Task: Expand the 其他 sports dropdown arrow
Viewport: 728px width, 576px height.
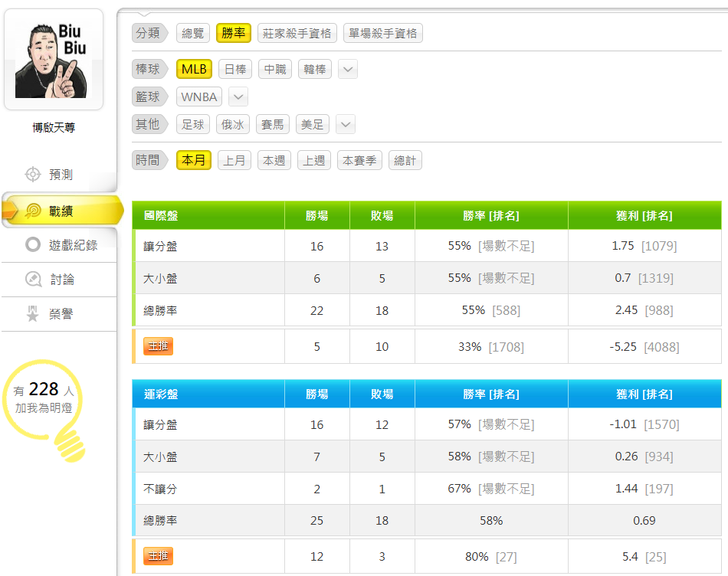Action: pyautogui.click(x=346, y=125)
